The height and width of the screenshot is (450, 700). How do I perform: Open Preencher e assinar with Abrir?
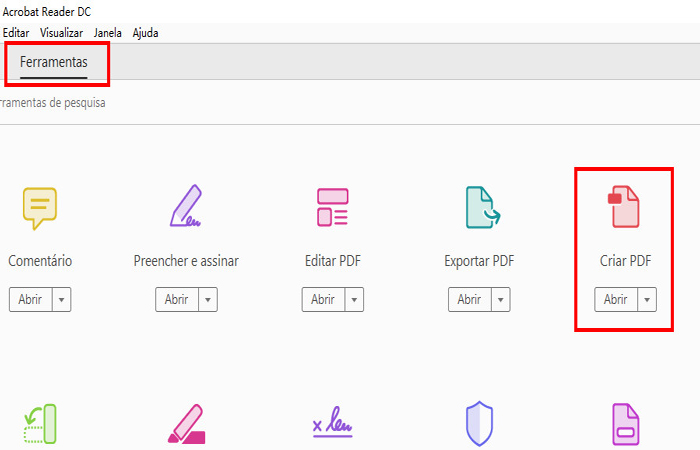(177, 300)
